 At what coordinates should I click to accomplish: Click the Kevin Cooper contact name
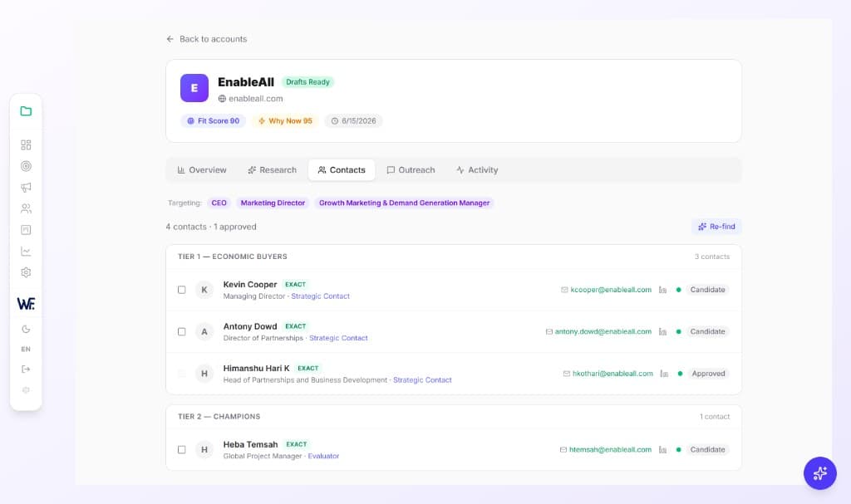[249, 284]
